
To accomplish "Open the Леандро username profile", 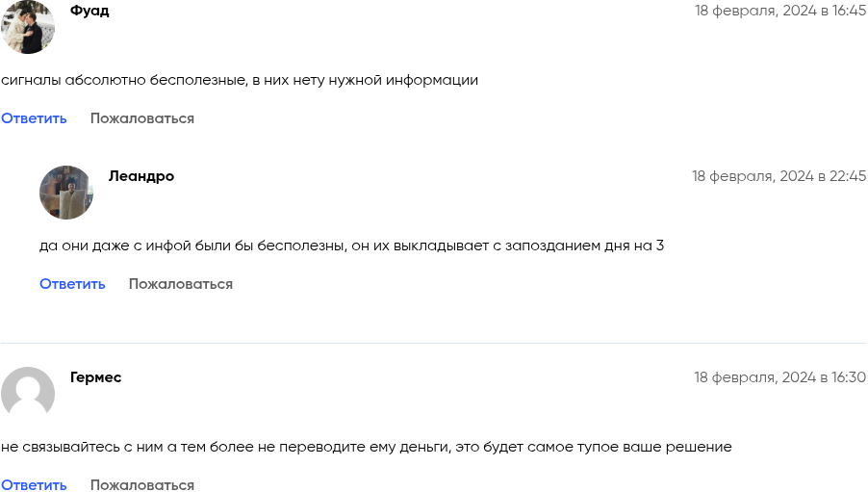I will tap(140, 176).
